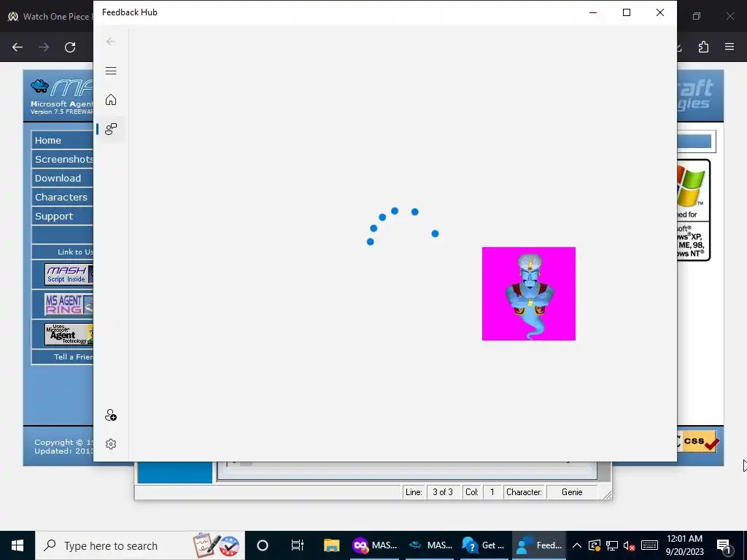
Task: Minimize the Feedback Hub window
Action: (593, 12)
